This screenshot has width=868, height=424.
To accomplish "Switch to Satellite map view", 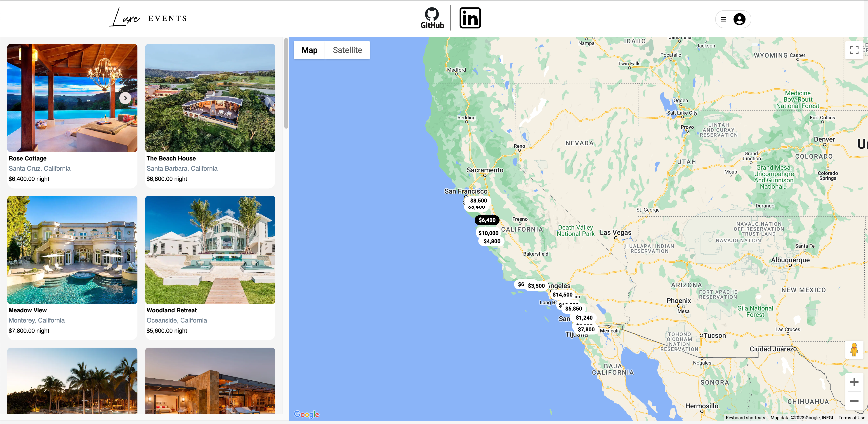I will 347,50.
